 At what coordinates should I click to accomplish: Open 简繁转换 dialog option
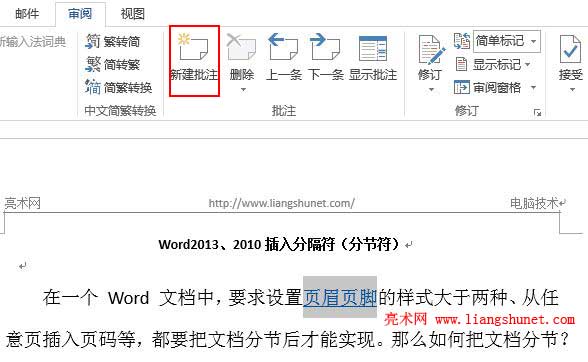pos(118,87)
